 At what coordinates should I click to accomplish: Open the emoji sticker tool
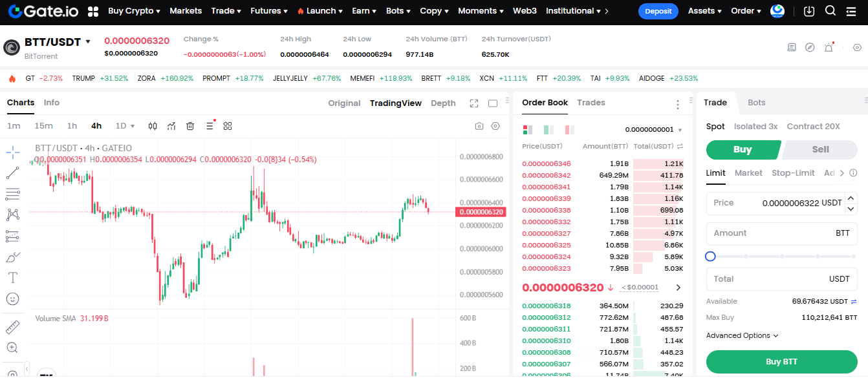coord(12,299)
